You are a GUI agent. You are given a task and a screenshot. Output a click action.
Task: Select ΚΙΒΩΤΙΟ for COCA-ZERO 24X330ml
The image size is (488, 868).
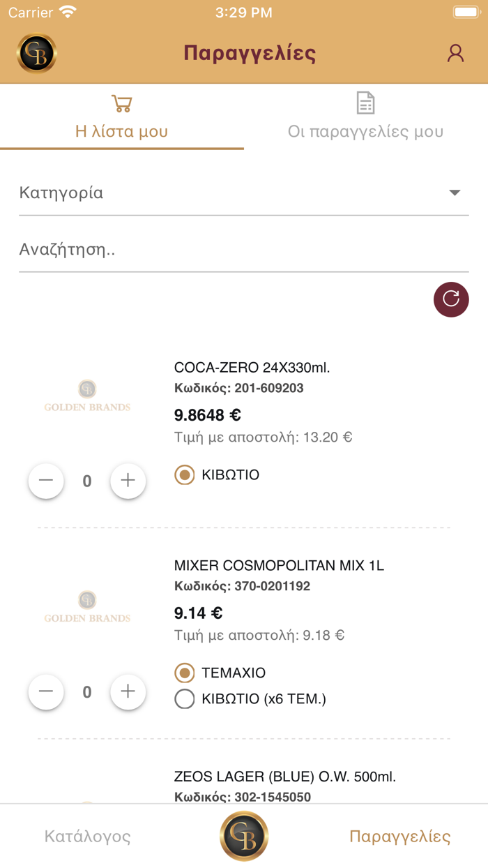point(184,475)
